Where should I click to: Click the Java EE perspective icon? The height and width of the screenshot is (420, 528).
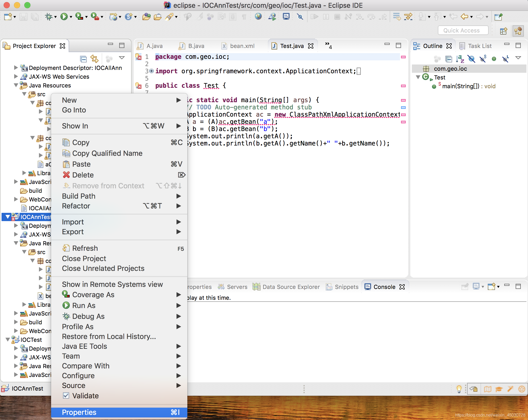518,31
